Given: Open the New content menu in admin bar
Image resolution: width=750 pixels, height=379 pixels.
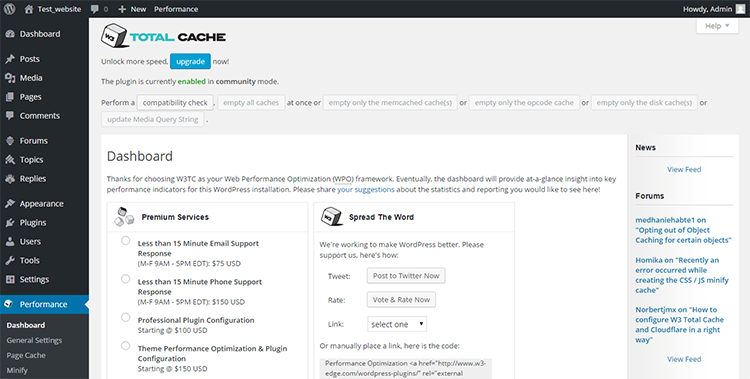Looking at the screenshot, I should coord(132,9).
